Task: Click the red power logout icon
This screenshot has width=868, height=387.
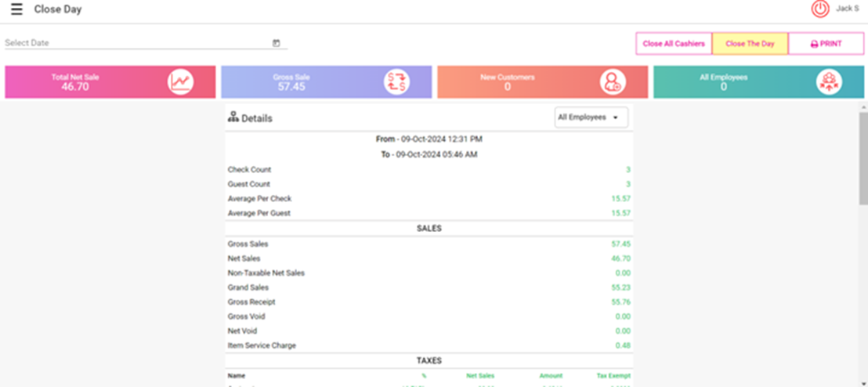Action: [820, 9]
